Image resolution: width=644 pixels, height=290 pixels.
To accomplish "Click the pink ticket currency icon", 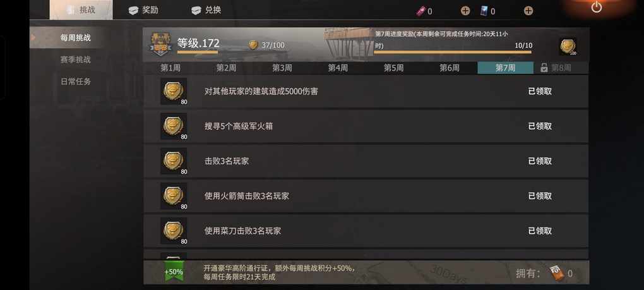I will [x=420, y=11].
